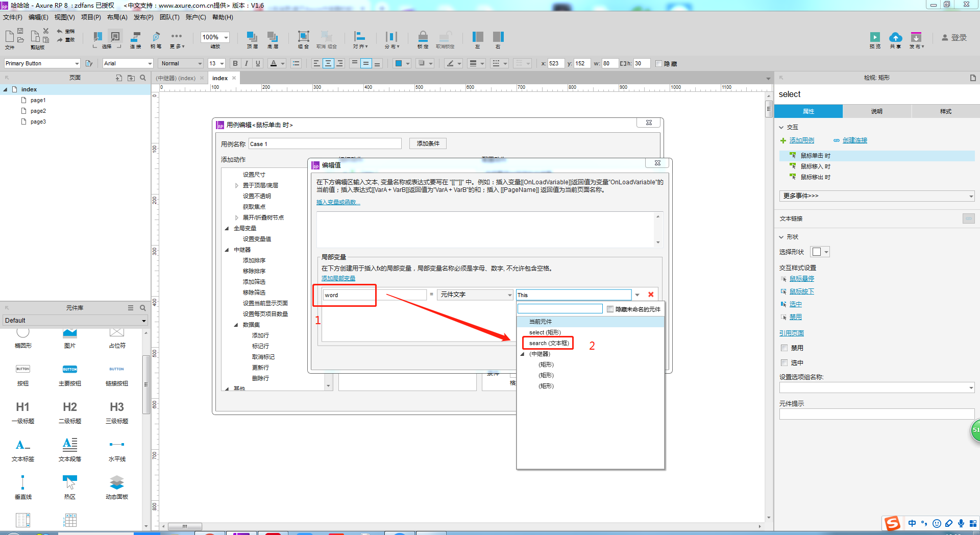Click the 共享 cloud share icon
980x535 pixels.
[x=895, y=37]
